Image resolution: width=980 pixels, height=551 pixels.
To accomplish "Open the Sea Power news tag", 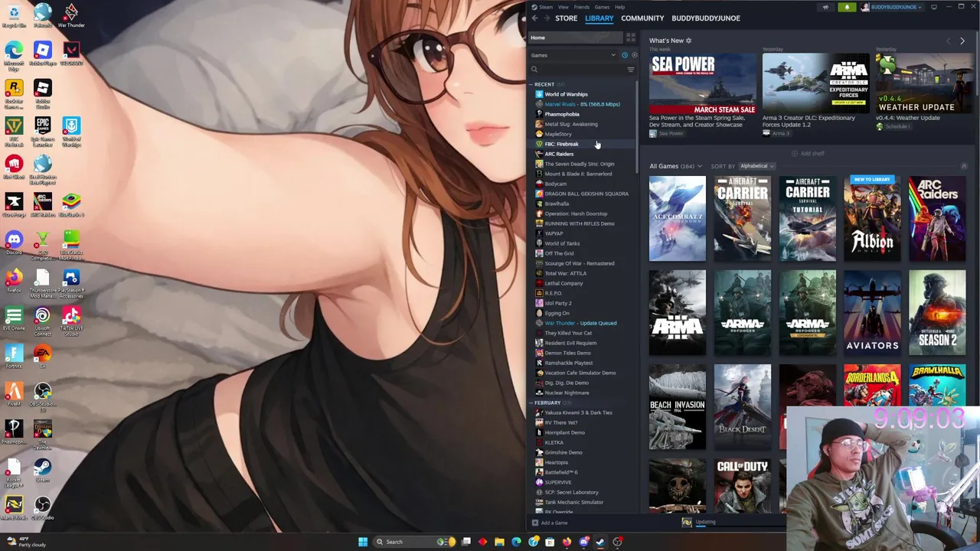I will [666, 133].
